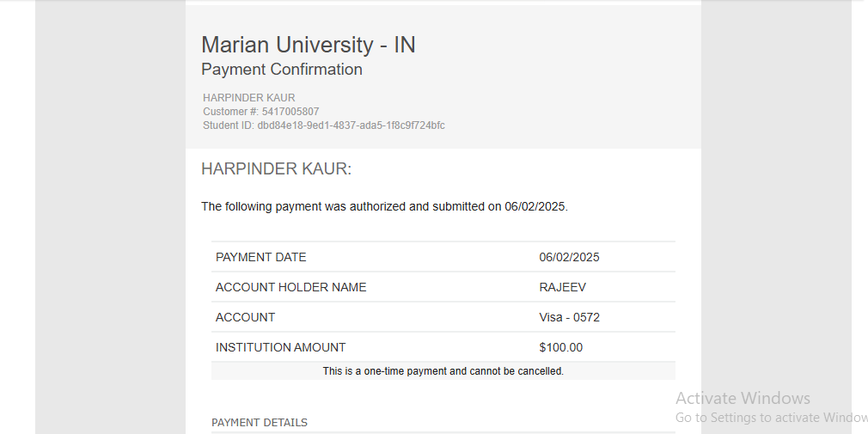Click the HARPINDER KAUR name in grey header
Screen dimensions: 868x434
(249, 97)
